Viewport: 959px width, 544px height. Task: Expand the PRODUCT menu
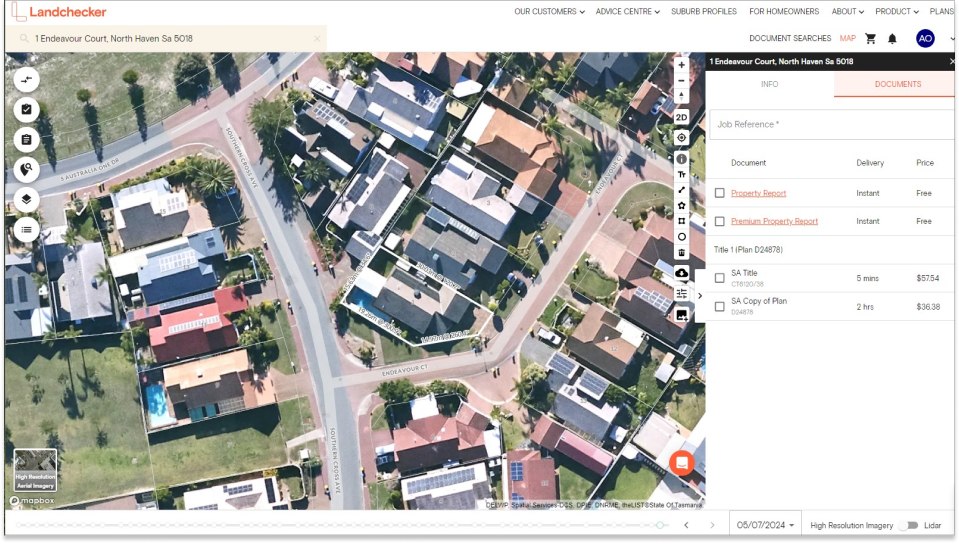pos(897,12)
